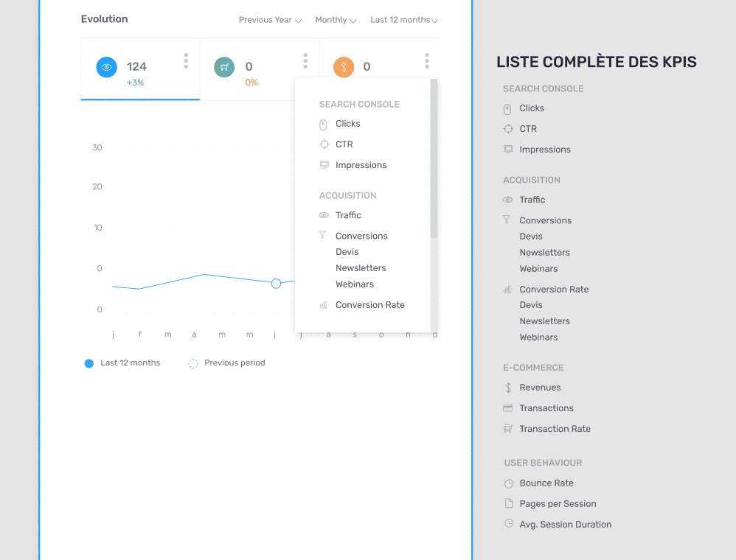This screenshot has height=560, width=736.
Task: Open the Previous Year dropdown
Action: (x=270, y=20)
